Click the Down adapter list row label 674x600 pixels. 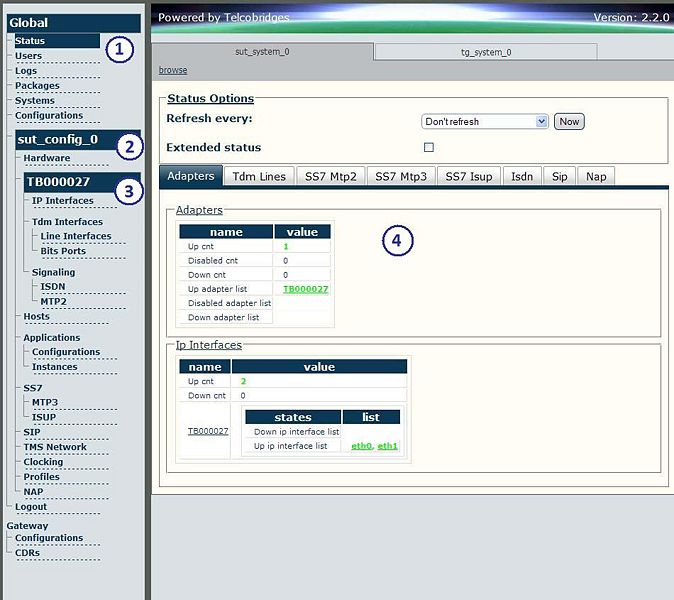pos(224,318)
